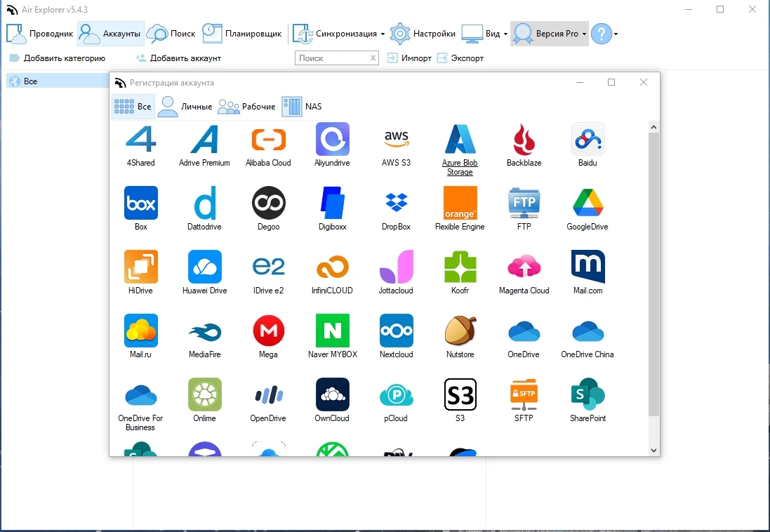Open the Поиск tool in main toolbar

(171, 34)
